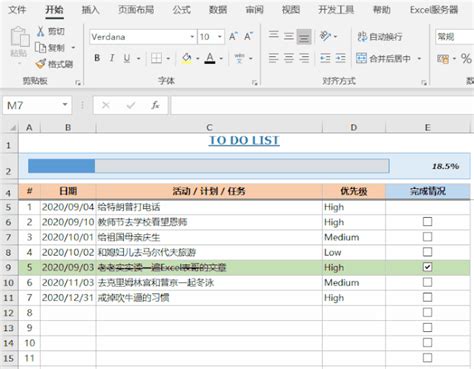Expand font color dropdown arrow
The image size is (474, 369).
pyautogui.click(x=221, y=59)
